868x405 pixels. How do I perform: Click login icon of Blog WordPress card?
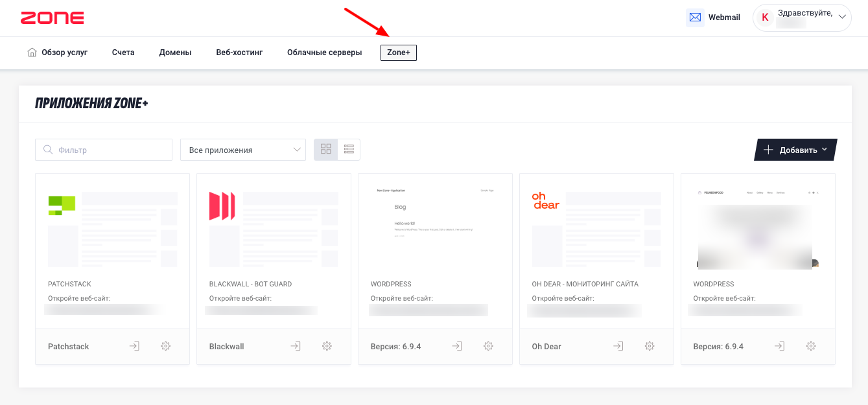coord(457,346)
